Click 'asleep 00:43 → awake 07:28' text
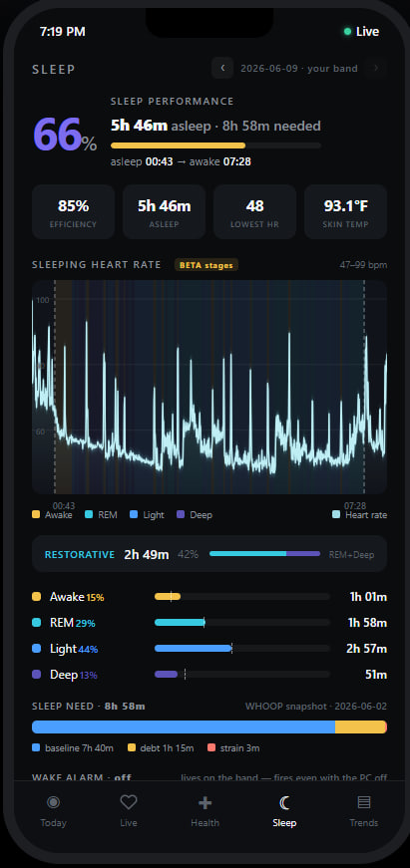 coord(181,161)
